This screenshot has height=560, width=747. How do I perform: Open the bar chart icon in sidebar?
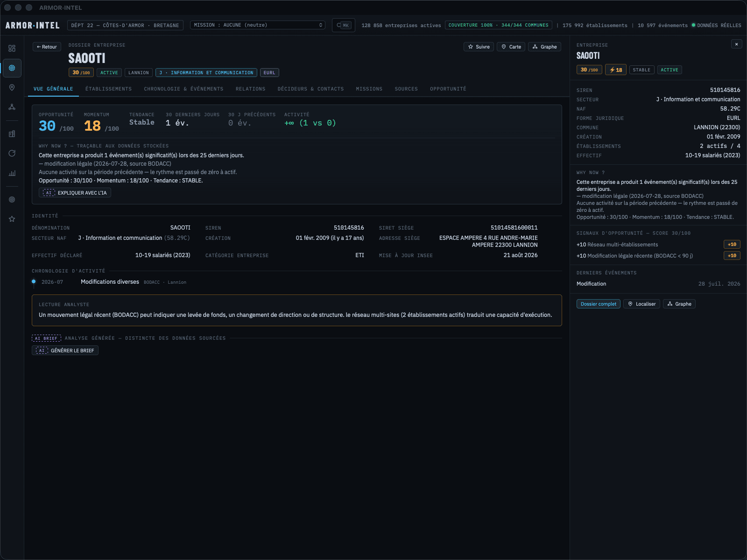click(12, 173)
